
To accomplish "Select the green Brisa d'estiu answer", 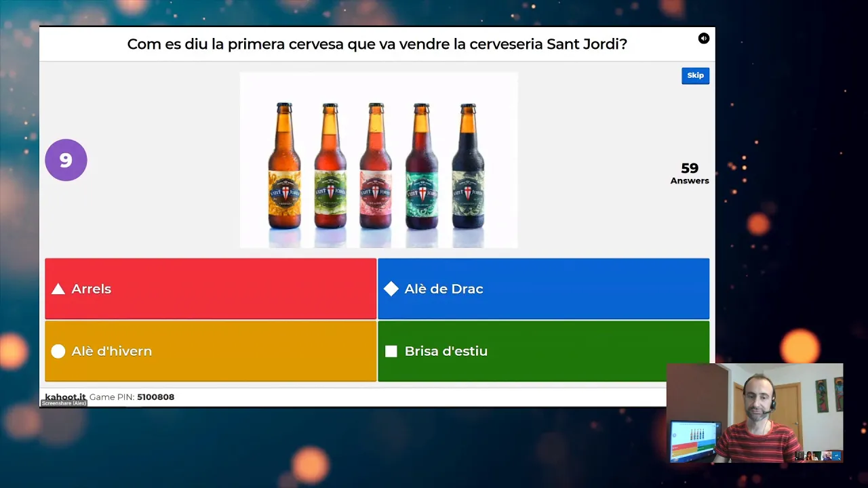I will (x=543, y=351).
